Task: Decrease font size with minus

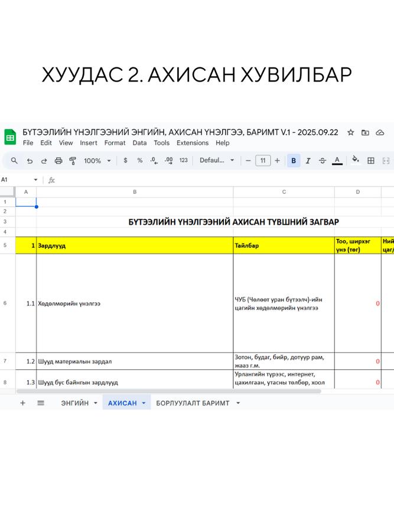Action: 248,160
